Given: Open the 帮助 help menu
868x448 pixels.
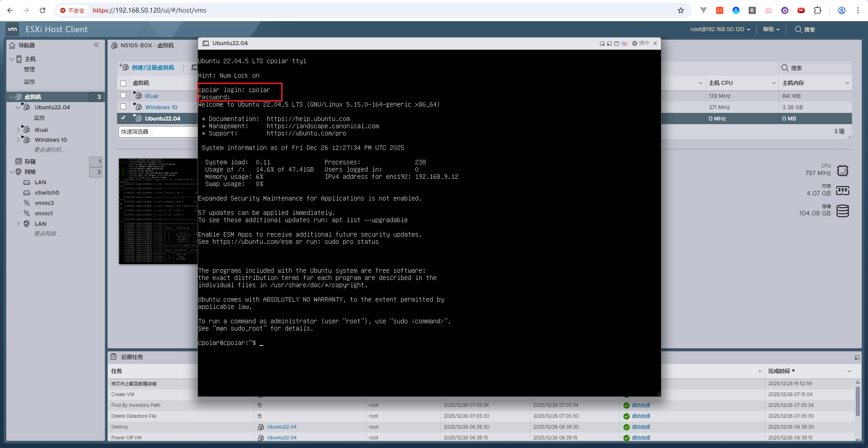Looking at the screenshot, I should [x=771, y=29].
